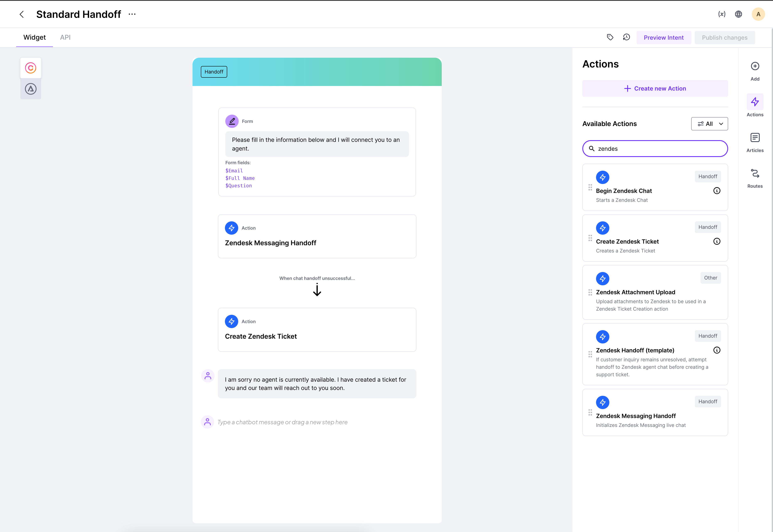Click Create new Action button
The width and height of the screenshot is (773, 532).
coord(655,88)
